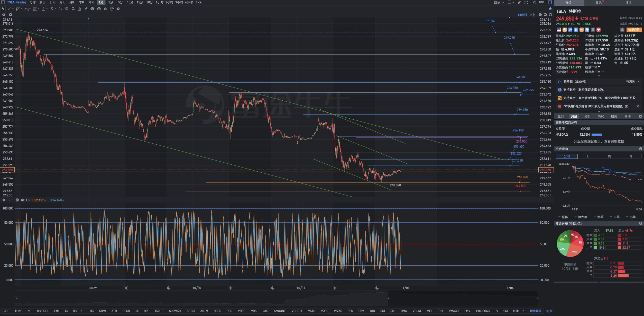Click the XY axis settings icon
The width and height of the screenshot is (644, 316).
click(x=535, y=15)
